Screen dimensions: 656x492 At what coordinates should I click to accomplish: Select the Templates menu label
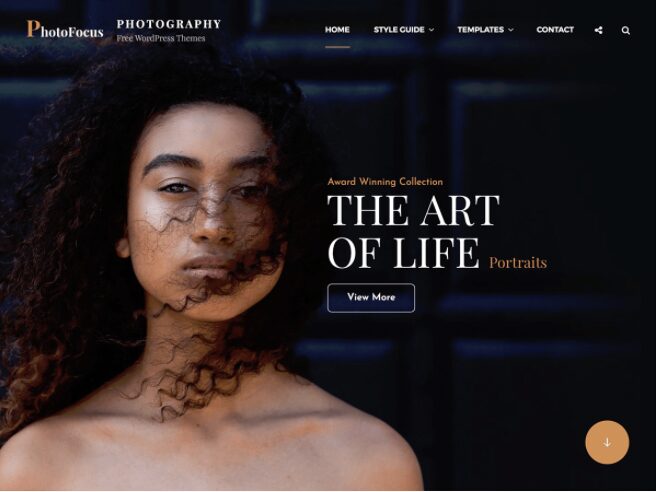[x=480, y=30]
